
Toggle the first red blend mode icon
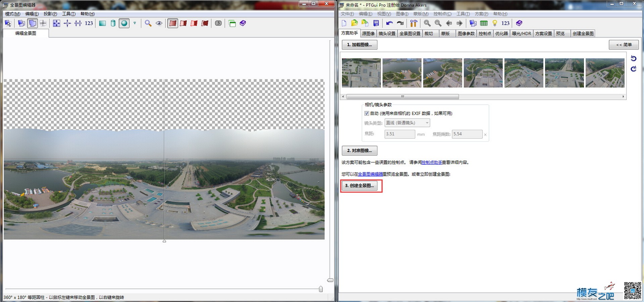coord(173,23)
